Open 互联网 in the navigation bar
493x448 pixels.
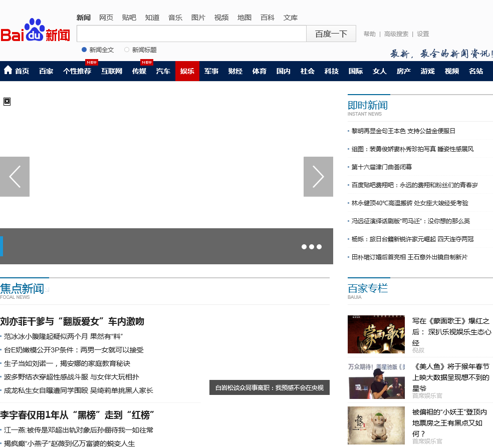tap(112, 71)
